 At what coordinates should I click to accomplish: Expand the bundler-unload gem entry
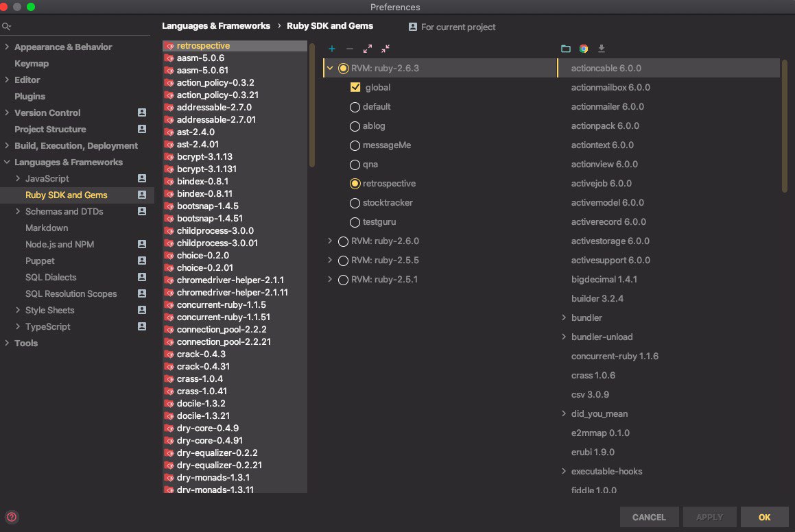[x=564, y=337]
